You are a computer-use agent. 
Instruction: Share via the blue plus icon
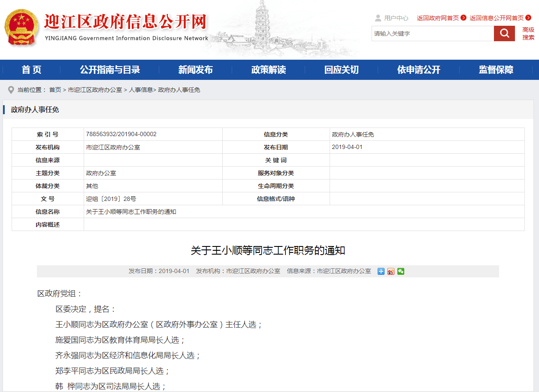coord(381,271)
